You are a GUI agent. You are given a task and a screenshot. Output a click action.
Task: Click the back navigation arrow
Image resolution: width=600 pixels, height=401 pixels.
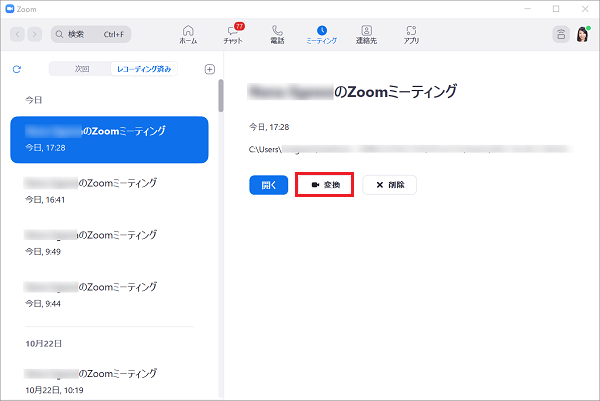[18, 34]
